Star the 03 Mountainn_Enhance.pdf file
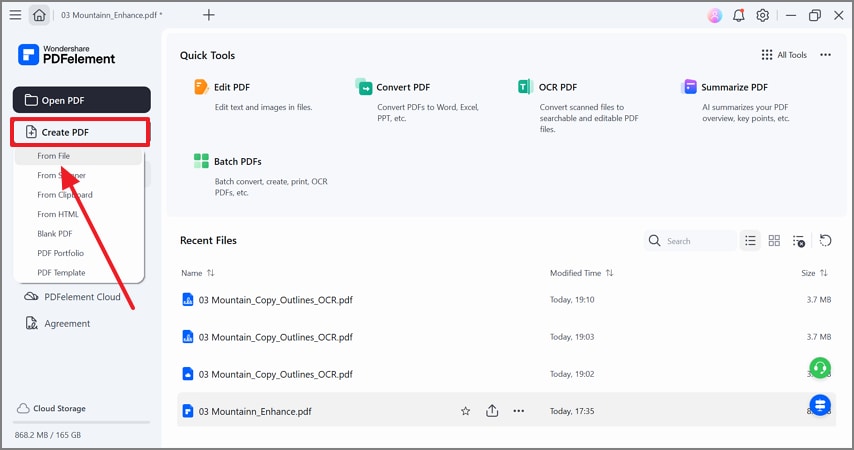The width and height of the screenshot is (854, 450). pyautogui.click(x=465, y=411)
